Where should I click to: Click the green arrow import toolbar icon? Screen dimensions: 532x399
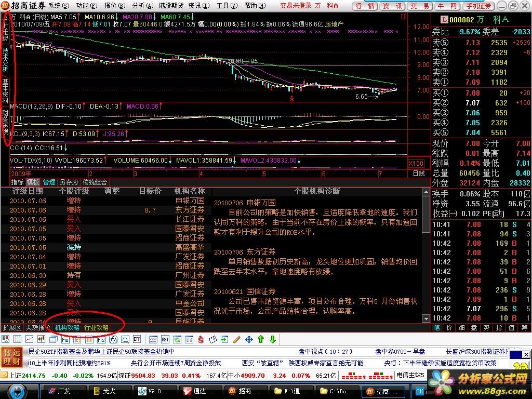pyautogui.click(x=224, y=339)
